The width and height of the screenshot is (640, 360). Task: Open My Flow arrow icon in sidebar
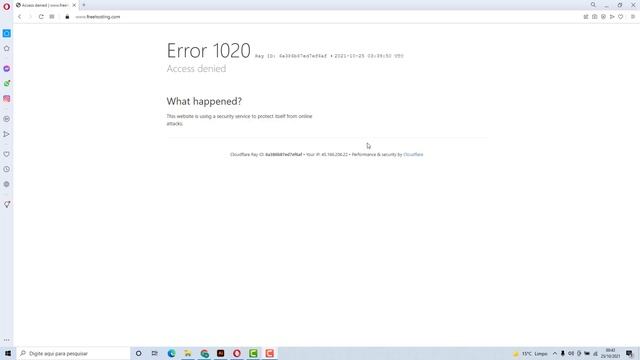7,134
